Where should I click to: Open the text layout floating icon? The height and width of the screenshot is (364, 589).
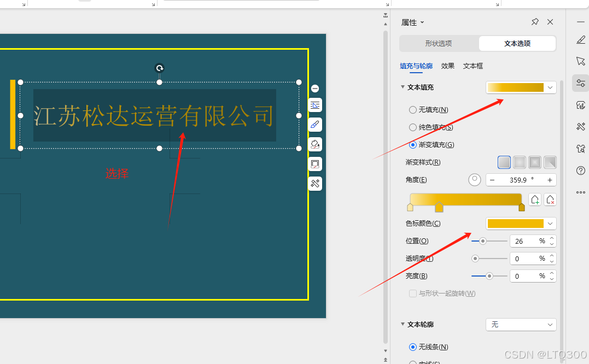(315, 105)
